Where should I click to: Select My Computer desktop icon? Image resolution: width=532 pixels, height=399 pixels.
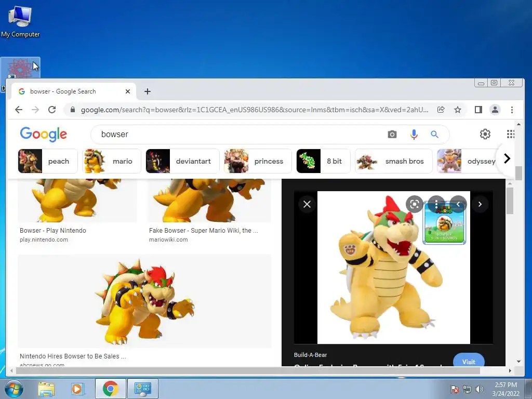(20, 21)
